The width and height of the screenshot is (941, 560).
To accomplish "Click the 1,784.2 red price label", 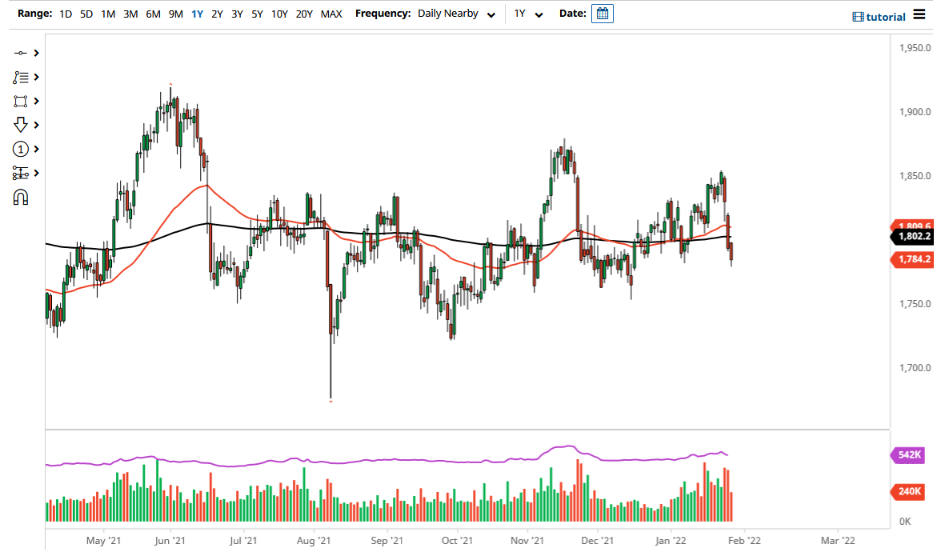I will pos(912,259).
